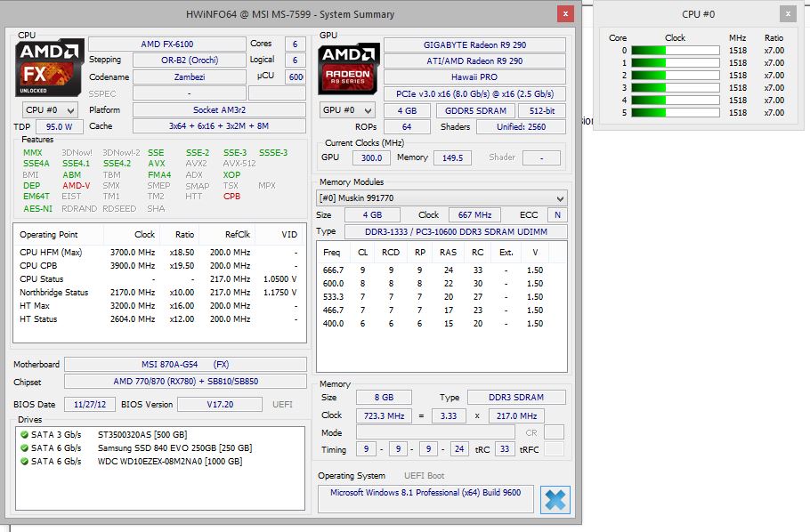Click the 666.7 frequency timing row
810x532 pixels.
click(x=441, y=270)
